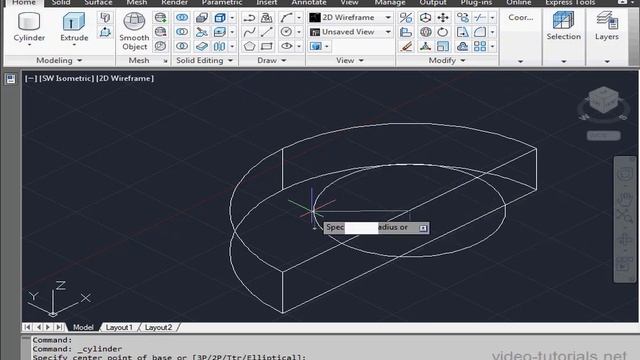Switch to the Parametric ribbon tab
The width and height of the screenshot is (640, 360).
tap(222, 3)
